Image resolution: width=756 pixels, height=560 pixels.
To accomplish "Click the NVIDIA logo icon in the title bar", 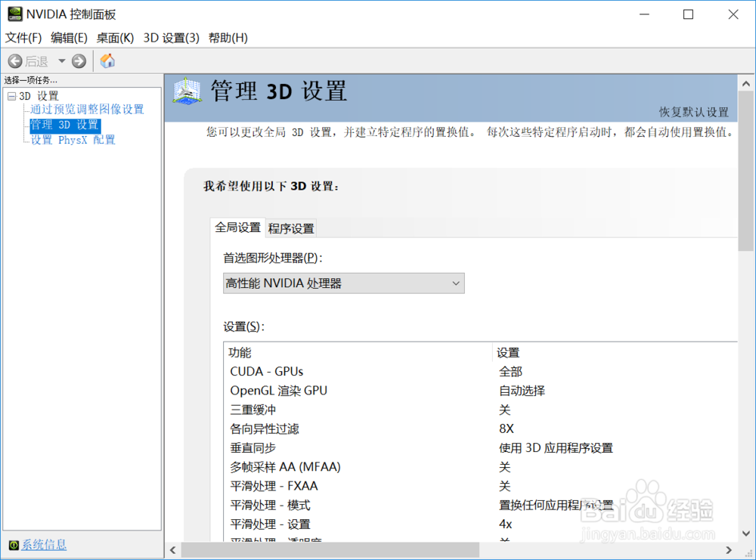I will pyautogui.click(x=15, y=14).
